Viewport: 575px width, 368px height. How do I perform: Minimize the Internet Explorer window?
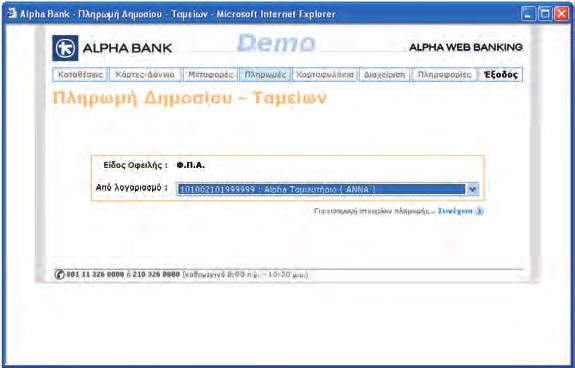(x=528, y=14)
